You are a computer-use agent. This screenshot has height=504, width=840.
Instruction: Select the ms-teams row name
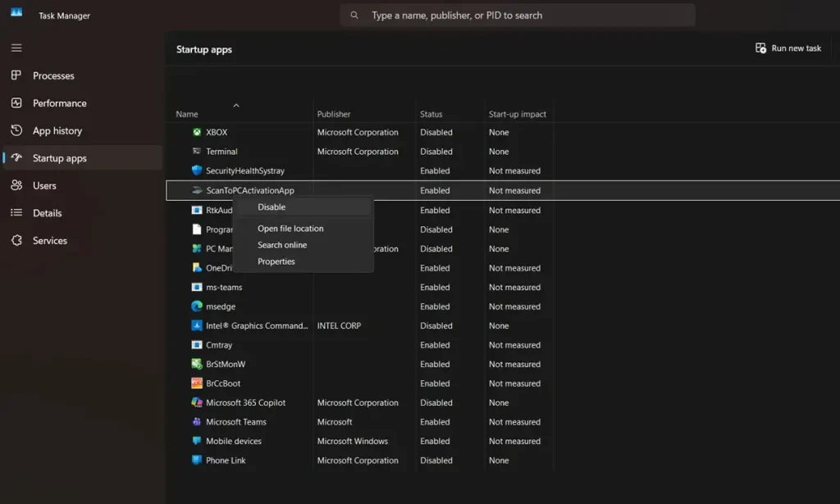pos(224,288)
